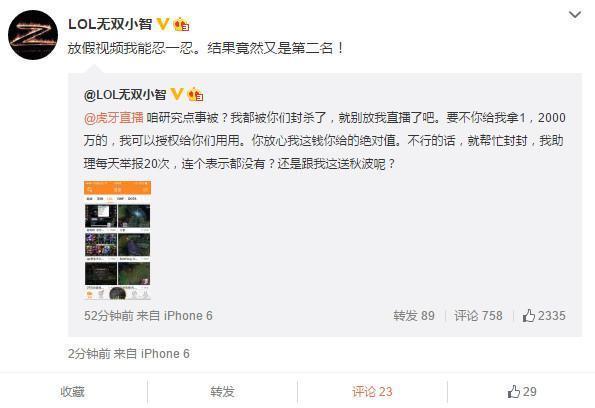Screen dimensions: 595x408
Task: Open the Z flame profile avatar
Action: 33,35
